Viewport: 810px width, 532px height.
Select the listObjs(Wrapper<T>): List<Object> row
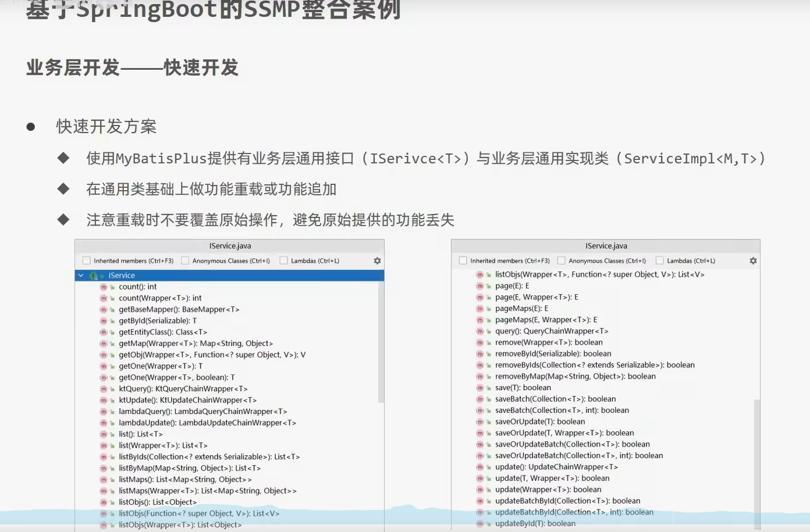227,525
